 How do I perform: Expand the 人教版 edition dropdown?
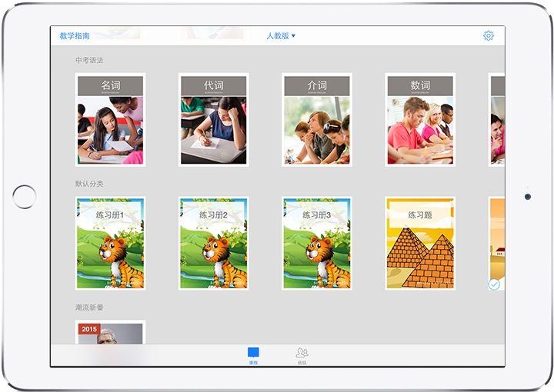[x=281, y=35]
